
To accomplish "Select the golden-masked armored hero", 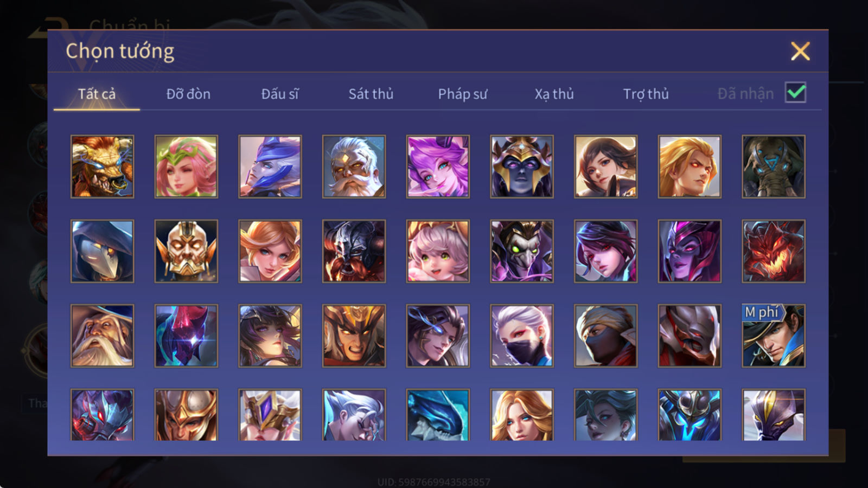I will tap(186, 251).
